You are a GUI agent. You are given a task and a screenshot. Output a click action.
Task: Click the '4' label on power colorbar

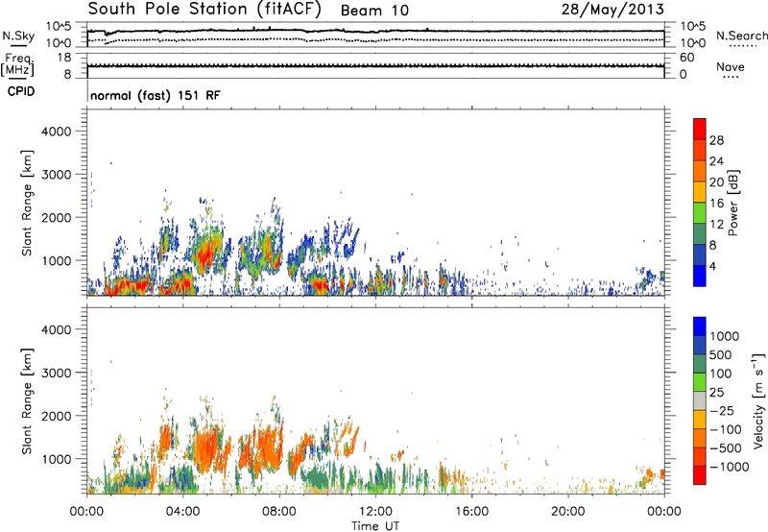pos(713,267)
